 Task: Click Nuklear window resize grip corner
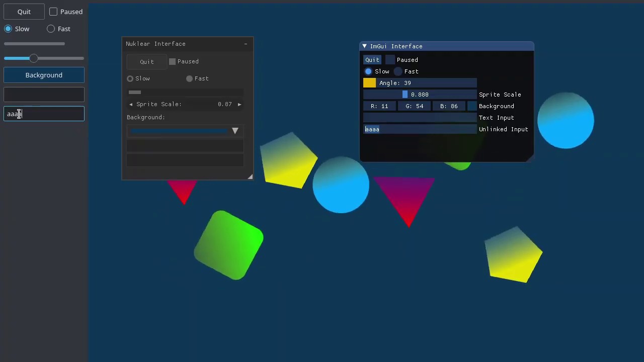click(x=250, y=176)
